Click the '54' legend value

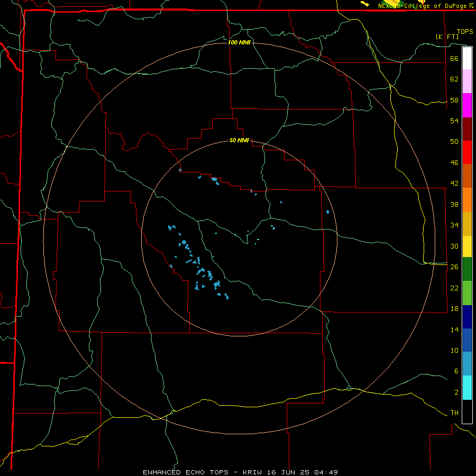(x=454, y=121)
